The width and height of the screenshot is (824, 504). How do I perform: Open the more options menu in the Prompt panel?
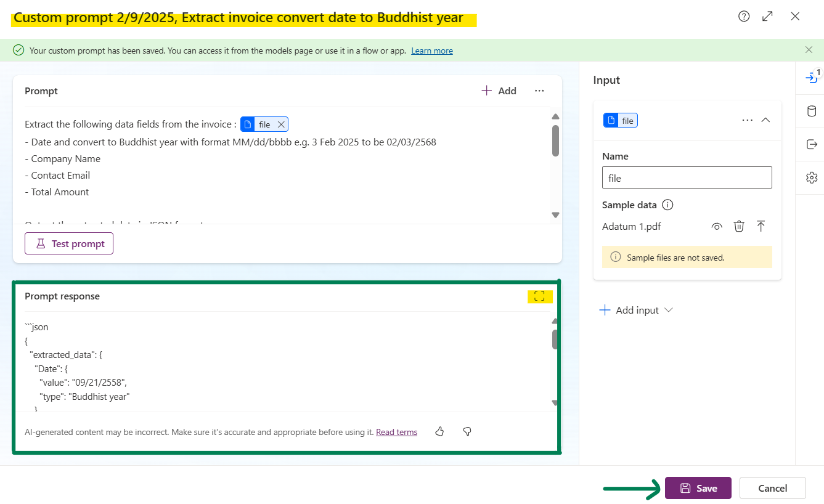pyautogui.click(x=539, y=91)
